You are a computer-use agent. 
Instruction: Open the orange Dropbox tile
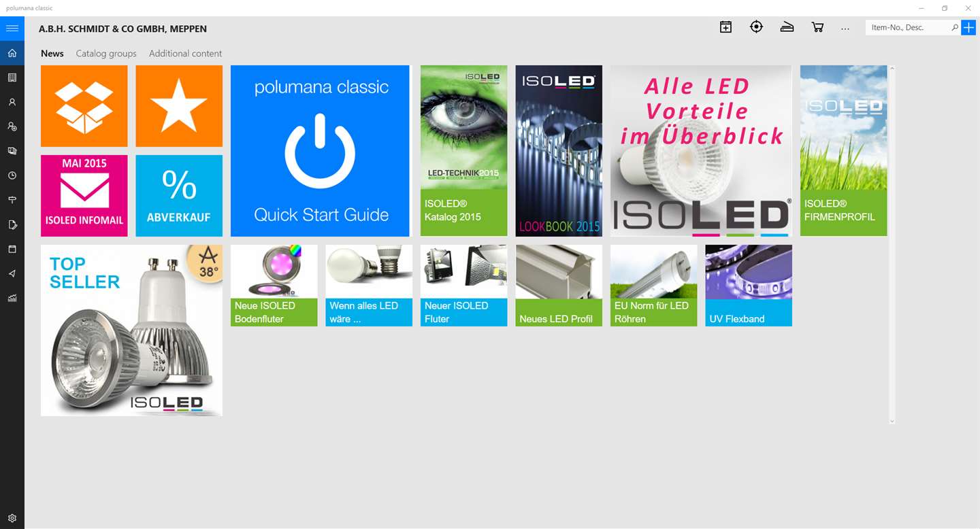click(x=84, y=106)
